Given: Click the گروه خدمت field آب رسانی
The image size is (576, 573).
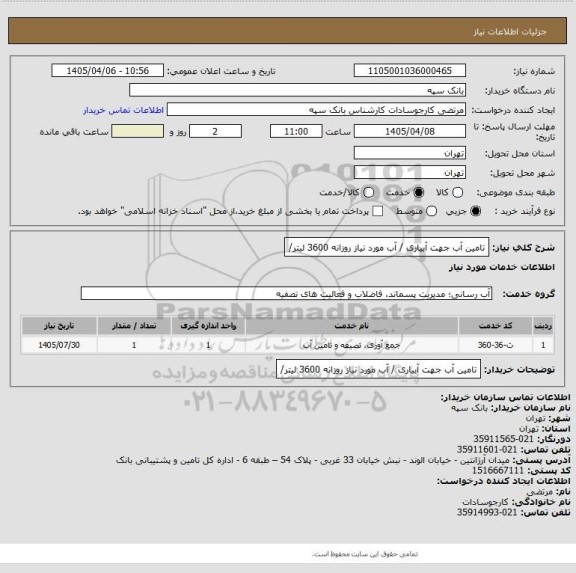Looking at the screenshot, I should click(286, 293).
